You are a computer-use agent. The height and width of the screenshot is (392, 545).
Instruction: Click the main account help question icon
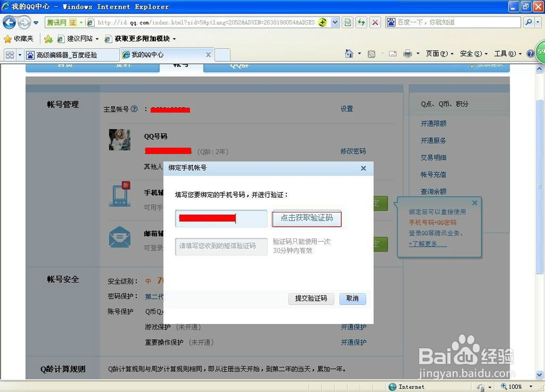(134, 109)
